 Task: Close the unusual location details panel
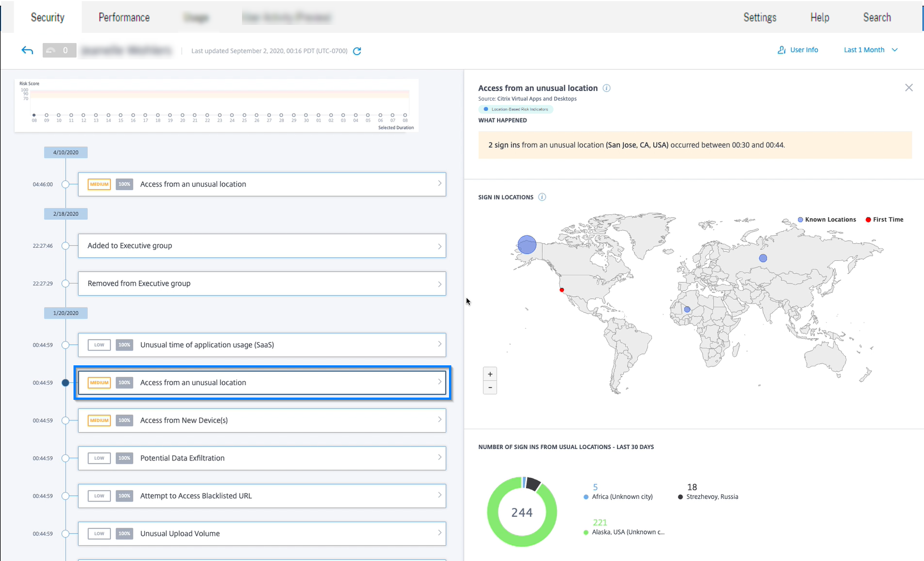click(908, 88)
